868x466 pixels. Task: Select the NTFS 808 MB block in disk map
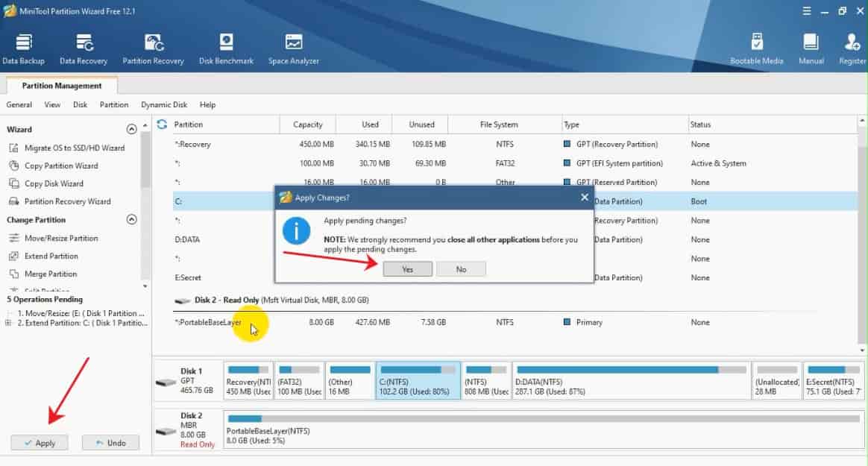coord(486,381)
